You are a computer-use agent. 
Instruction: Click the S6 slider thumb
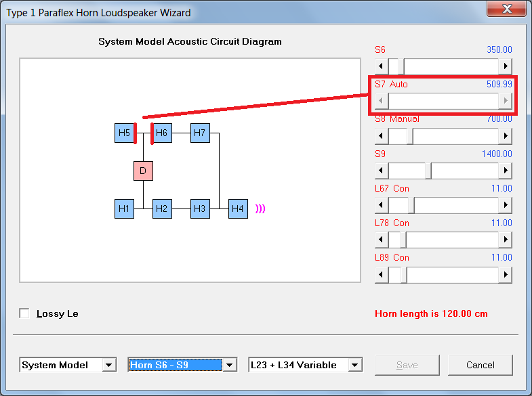(x=401, y=66)
